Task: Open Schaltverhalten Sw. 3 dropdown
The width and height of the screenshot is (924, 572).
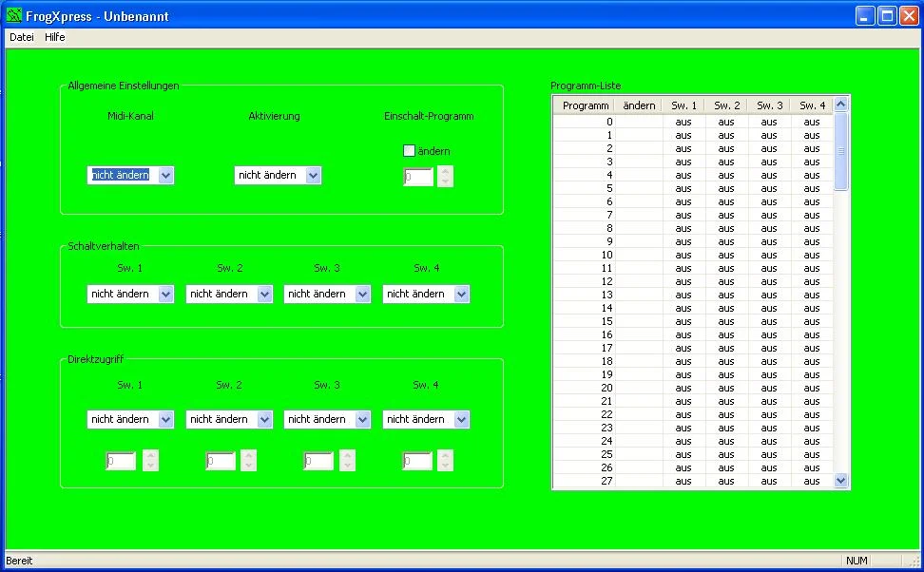Action: pyautogui.click(x=327, y=294)
